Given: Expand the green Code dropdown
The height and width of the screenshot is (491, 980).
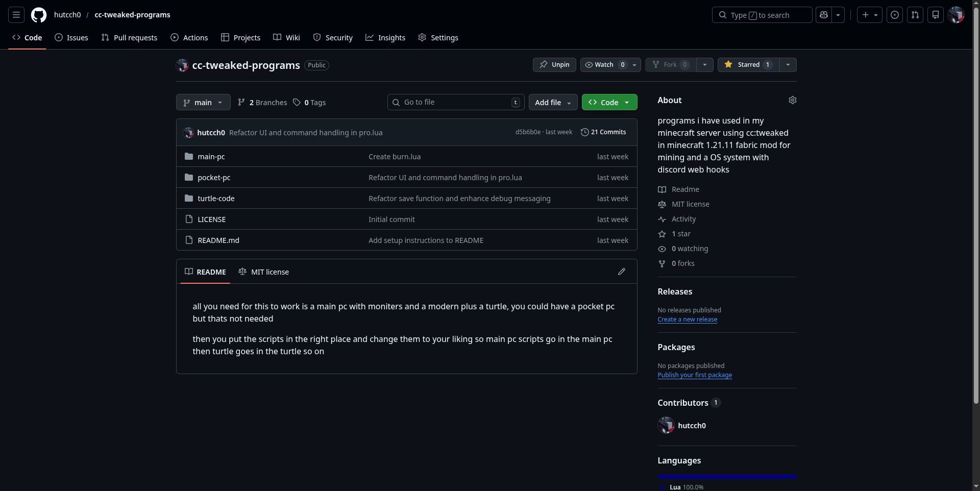Looking at the screenshot, I should [609, 102].
